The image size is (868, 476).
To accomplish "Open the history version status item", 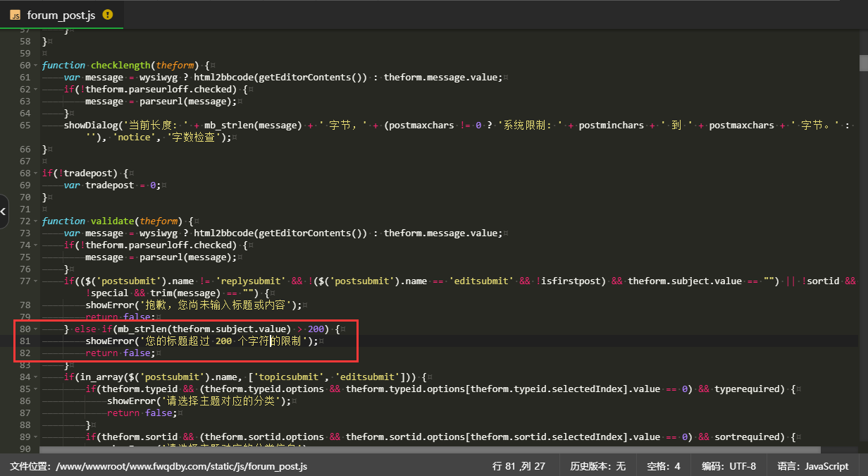I will [x=597, y=466].
